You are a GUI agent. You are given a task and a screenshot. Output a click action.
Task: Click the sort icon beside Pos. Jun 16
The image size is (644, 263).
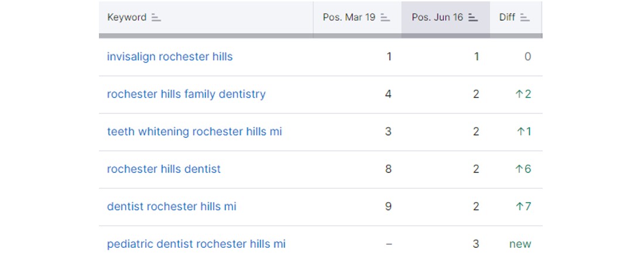pos(473,17)
